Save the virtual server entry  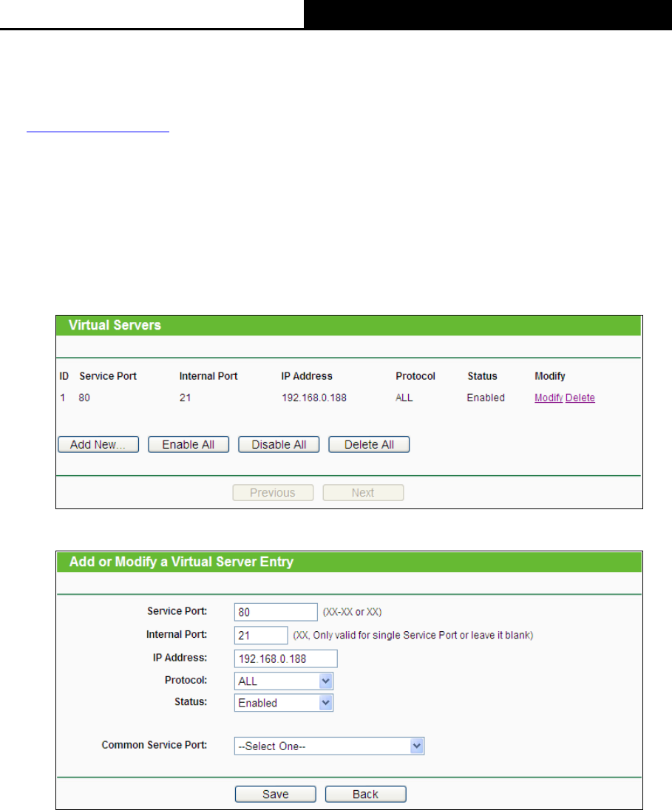point(276,794)
